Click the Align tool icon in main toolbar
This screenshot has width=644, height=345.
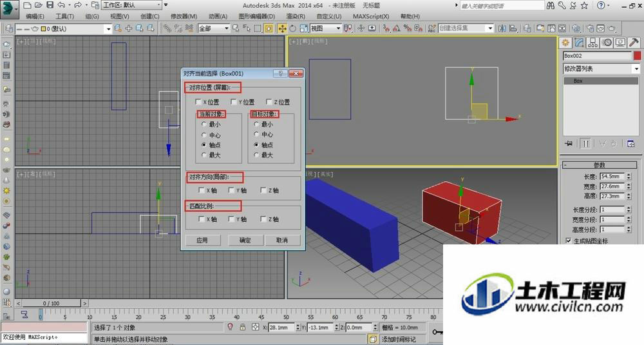point(513,28)
